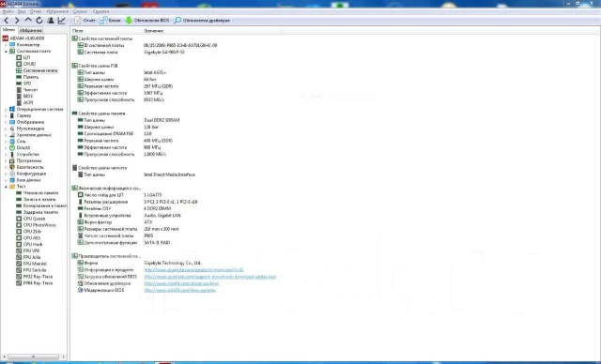Open the Файл menu
The image size is (601, 364).
click(8, 11)
